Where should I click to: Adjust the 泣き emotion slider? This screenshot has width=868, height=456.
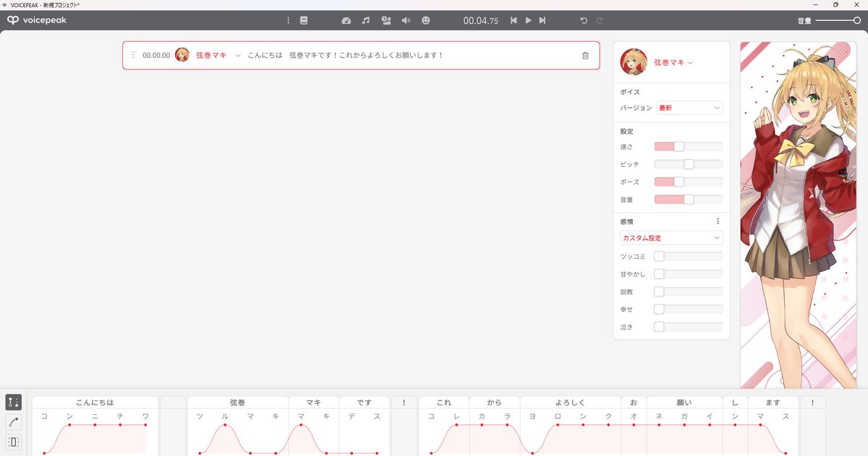688,327
